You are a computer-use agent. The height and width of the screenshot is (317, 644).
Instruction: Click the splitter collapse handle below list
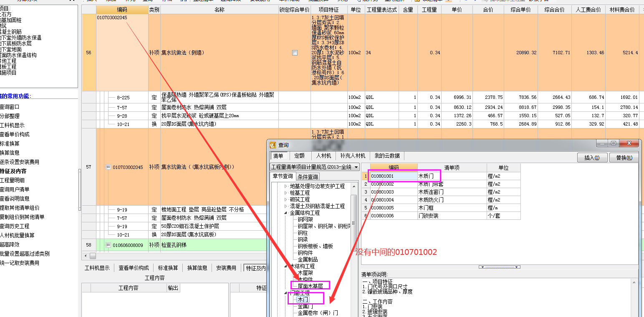point(500,267)
